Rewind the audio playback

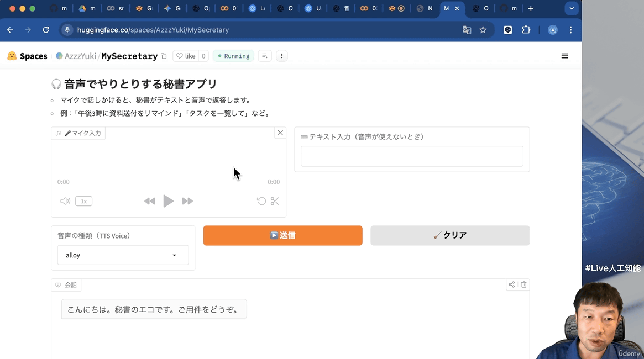[149, 201]
